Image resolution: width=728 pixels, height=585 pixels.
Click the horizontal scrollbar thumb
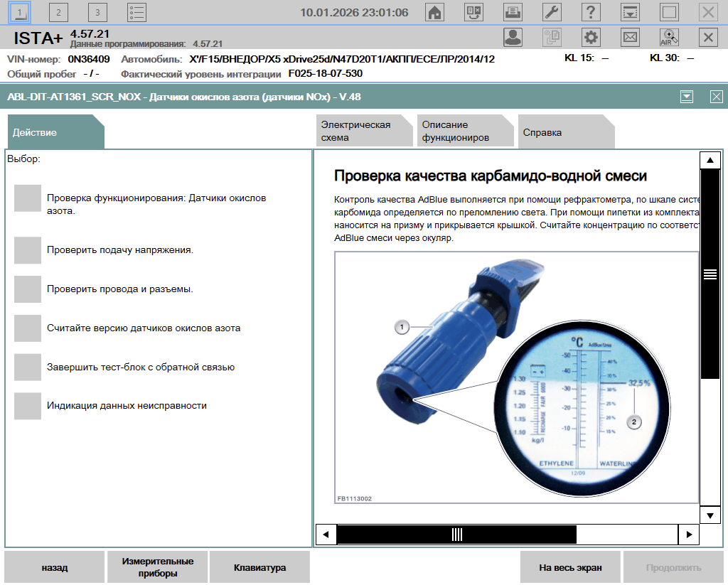[456, 534]
